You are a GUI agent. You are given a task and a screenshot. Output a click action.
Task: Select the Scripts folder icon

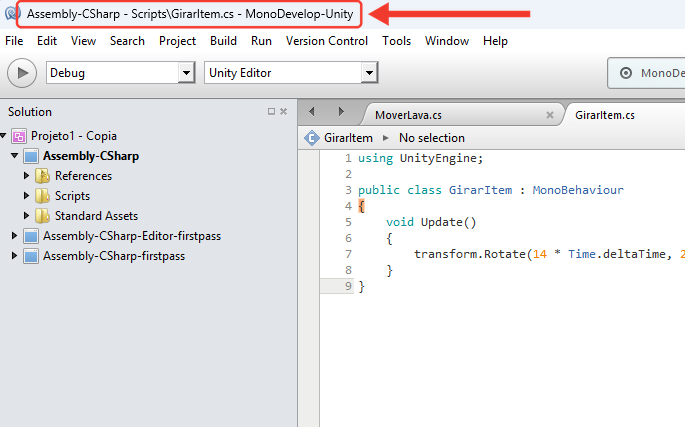[42, 196]
